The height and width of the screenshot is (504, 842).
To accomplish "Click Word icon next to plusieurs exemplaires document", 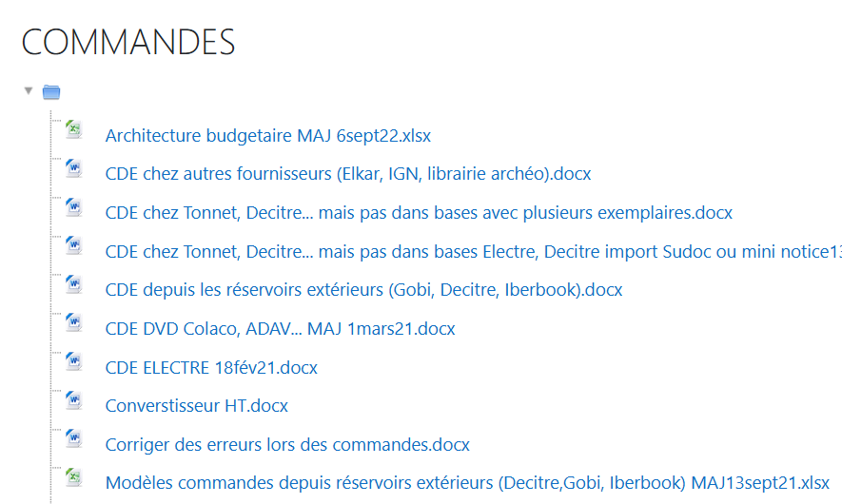I will tap(74, 207).
